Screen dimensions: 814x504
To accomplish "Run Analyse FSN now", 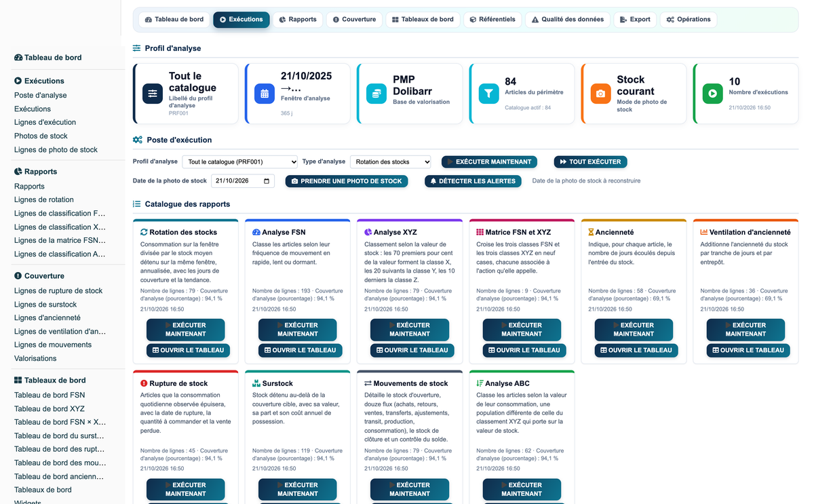I will pyautogui.click(x=298, y=330).
